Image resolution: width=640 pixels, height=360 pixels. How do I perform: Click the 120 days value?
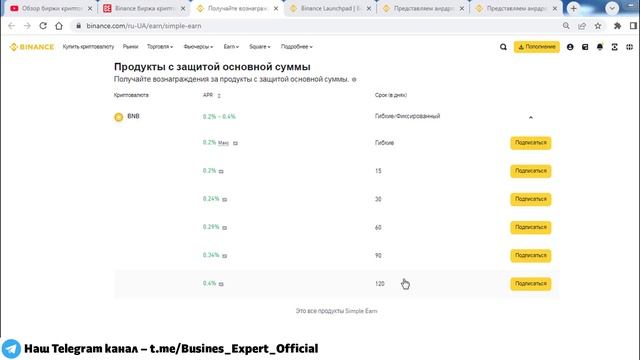pyautogui.click(x=380, y=284)
